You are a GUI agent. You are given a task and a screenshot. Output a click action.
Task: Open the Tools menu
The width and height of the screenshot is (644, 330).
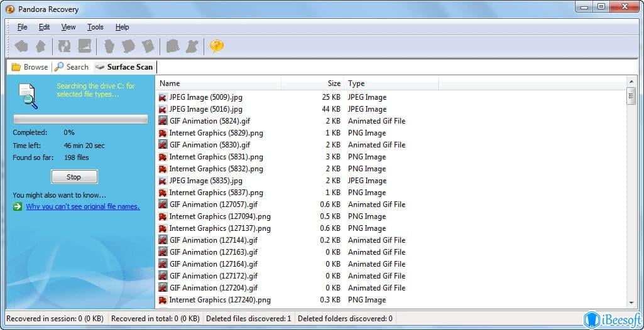pos(96,27)
